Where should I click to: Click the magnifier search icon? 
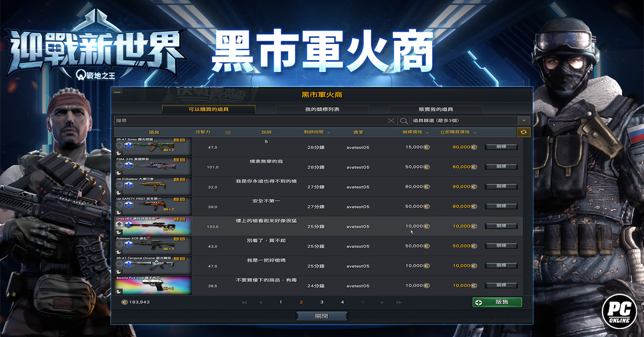404,121
